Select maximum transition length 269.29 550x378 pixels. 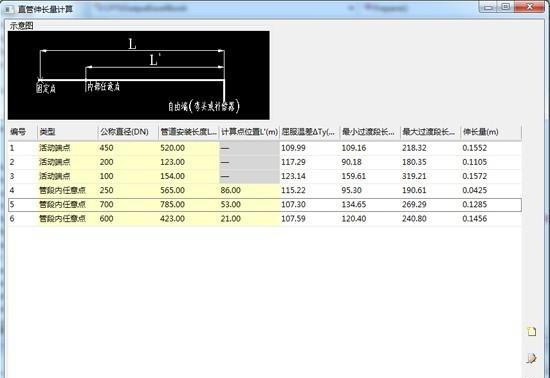[414, 204]
